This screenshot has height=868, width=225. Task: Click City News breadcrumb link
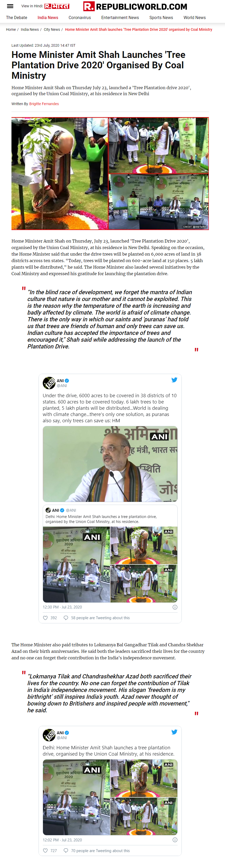[52, 30]
